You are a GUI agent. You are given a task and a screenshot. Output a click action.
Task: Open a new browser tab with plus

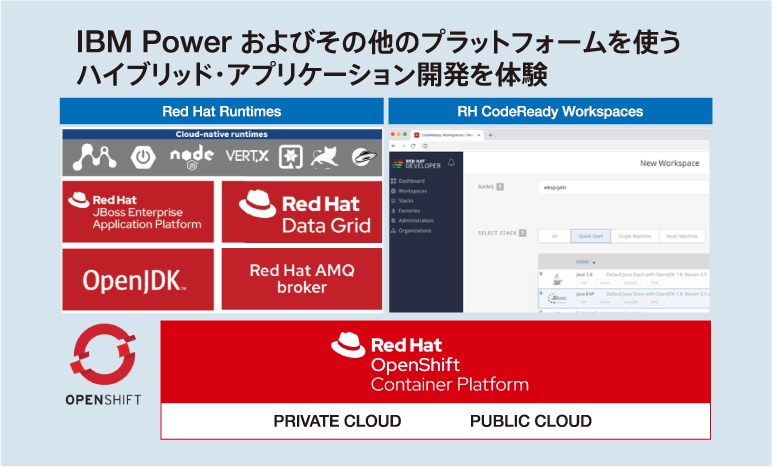coord(490,135)
